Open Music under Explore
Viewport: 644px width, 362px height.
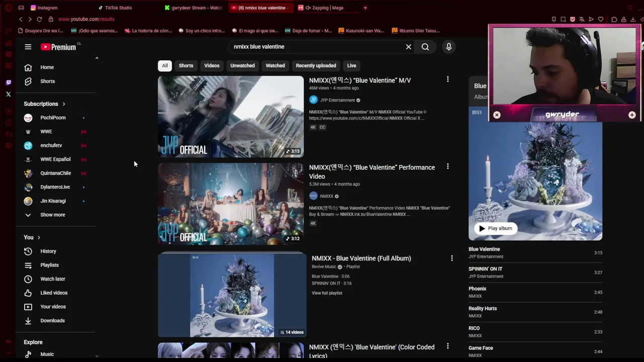tap(47, 354)
